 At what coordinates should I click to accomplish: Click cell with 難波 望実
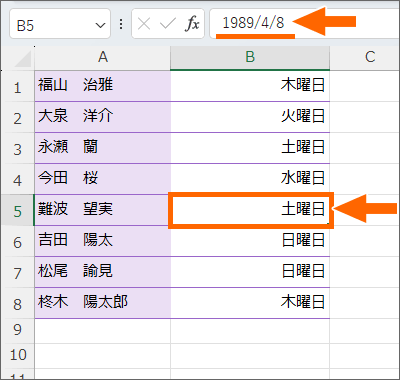tap(103, 210)
